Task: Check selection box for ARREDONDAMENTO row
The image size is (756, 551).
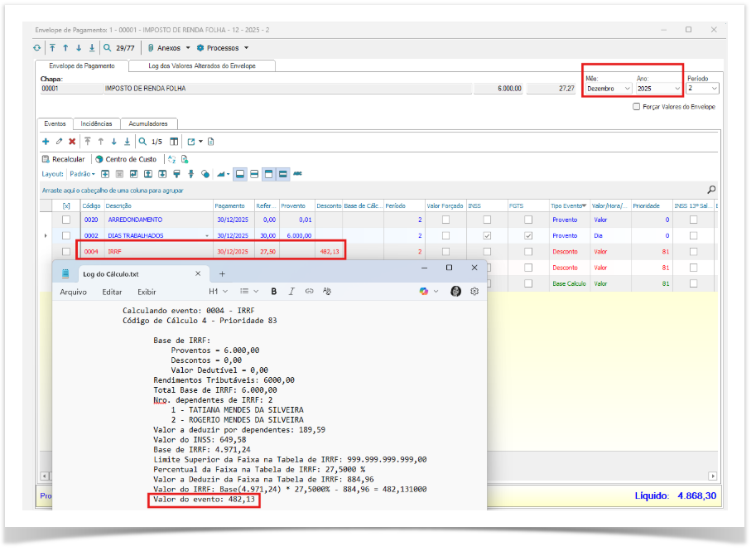Action: 66,220
